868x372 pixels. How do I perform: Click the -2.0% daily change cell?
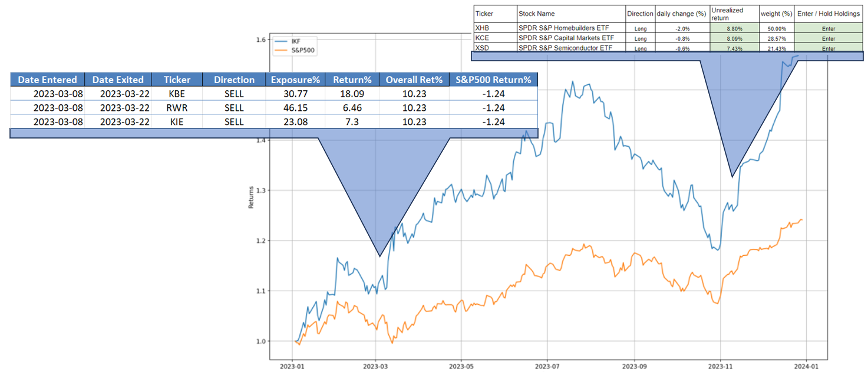click(x=682, y=28)
